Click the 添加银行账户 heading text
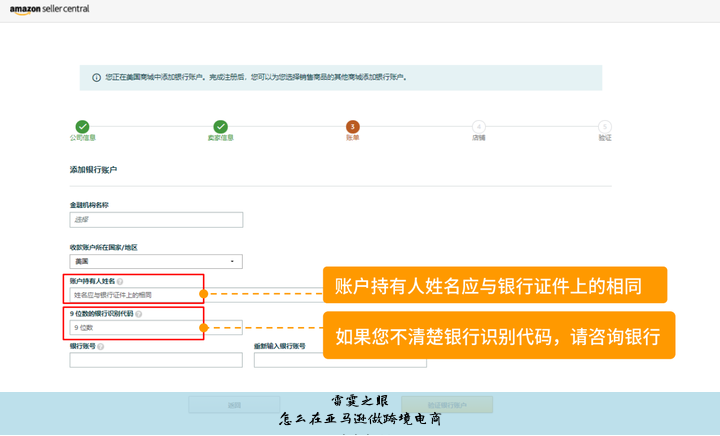The width and height of the screenshot is (720, 436). coord(93,170)
